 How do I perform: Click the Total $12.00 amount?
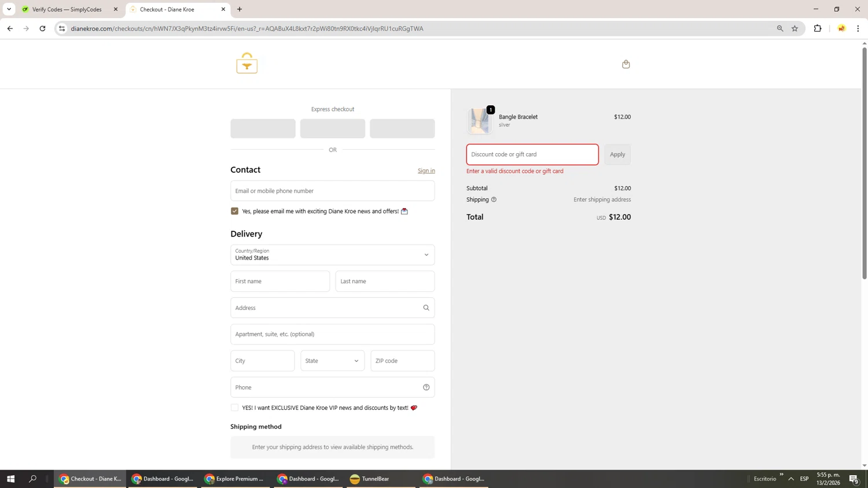(620, 217)
